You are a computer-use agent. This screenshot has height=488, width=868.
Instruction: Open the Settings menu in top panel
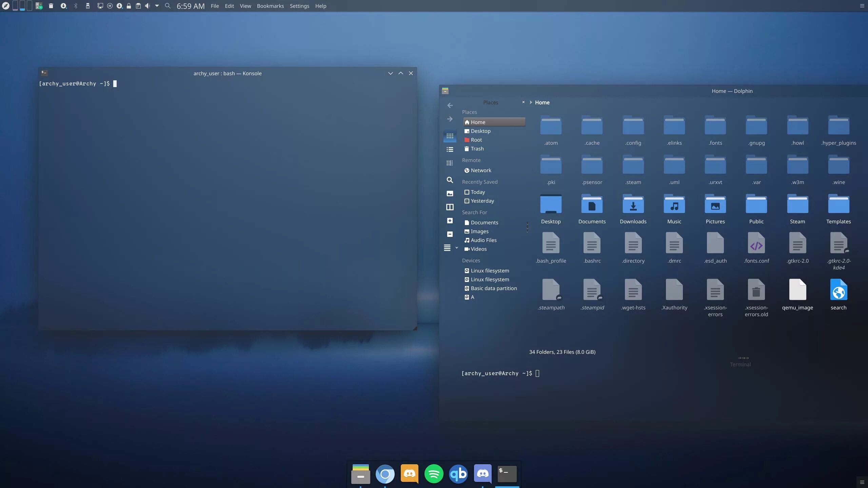[299, 6]
